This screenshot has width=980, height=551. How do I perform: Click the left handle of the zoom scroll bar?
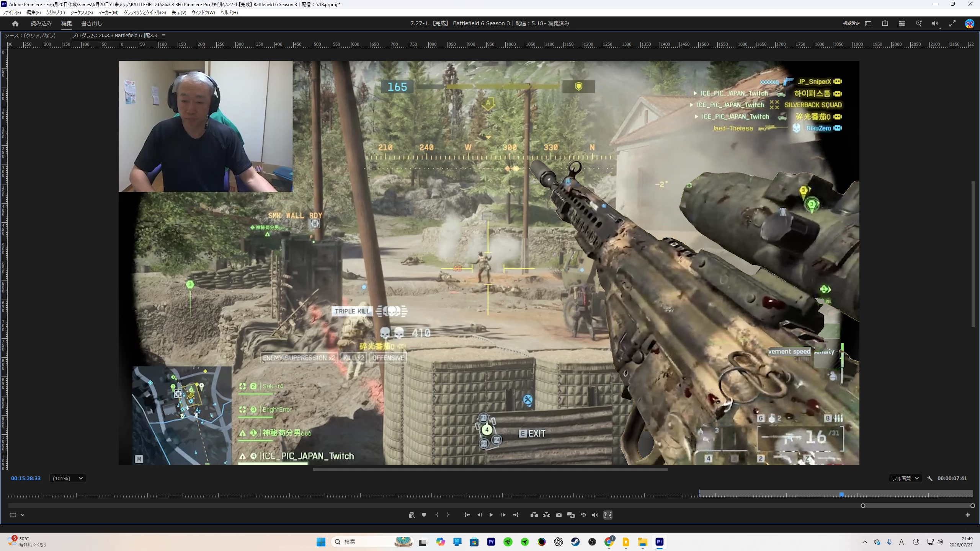coord(863,506)
